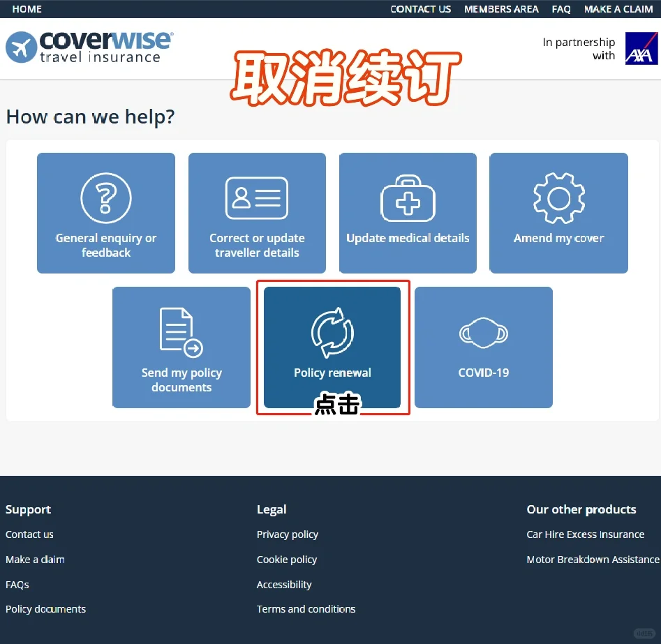Open the Accessibility link
Image resolution: width=661 pixels, height=644 pixels.
tap(284, 585)
